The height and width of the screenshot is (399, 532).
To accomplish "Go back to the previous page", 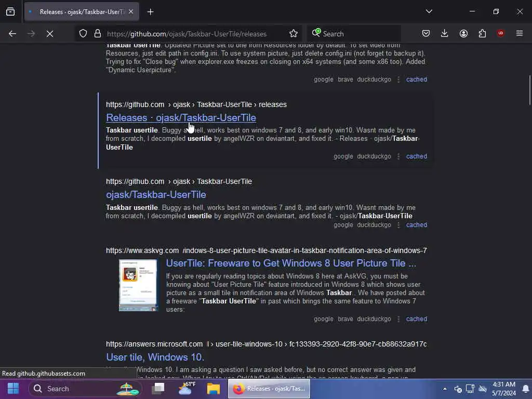I will (x=12, y=34).
